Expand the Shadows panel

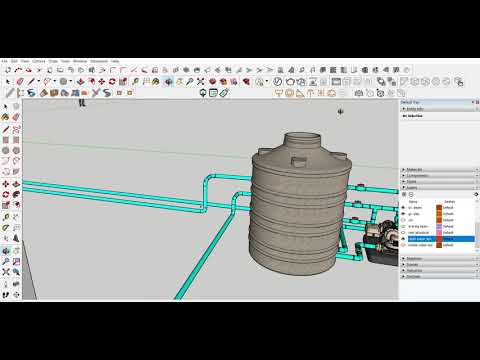click(439, 259)
